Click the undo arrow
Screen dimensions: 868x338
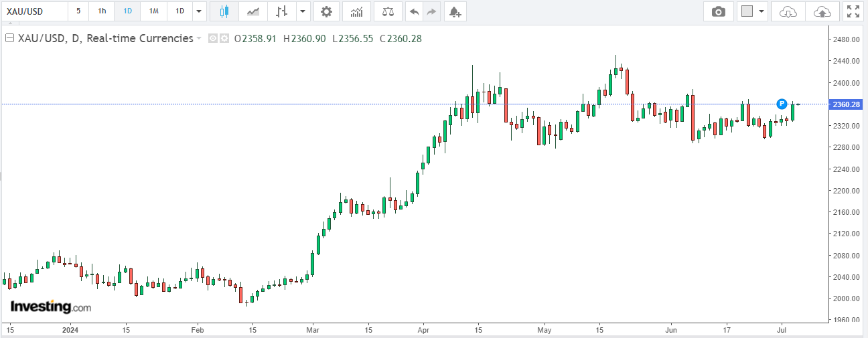[x=415, y=11]
